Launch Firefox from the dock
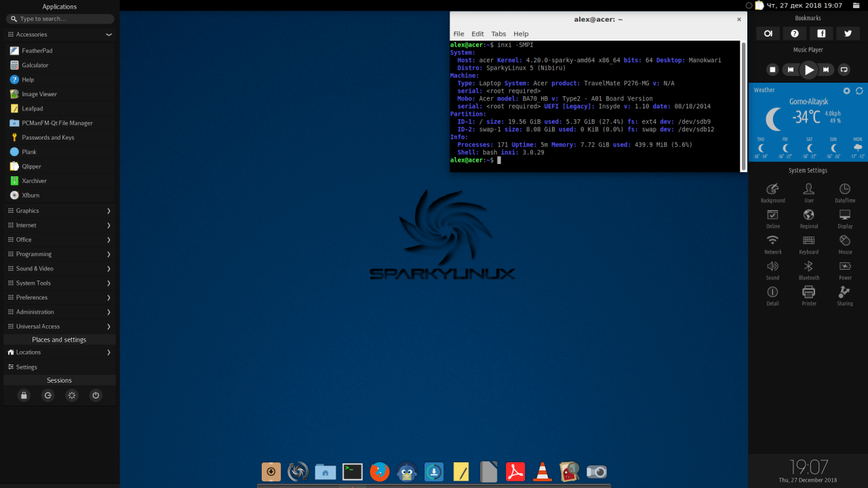 coord(380,471)
